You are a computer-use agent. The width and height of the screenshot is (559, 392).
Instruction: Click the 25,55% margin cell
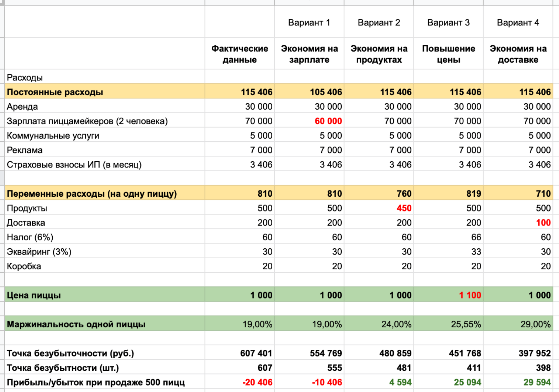pos(466,324)
